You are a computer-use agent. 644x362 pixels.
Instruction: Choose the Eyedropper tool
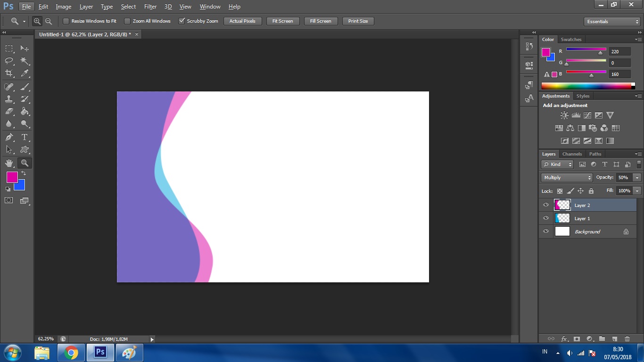point(25,73)
